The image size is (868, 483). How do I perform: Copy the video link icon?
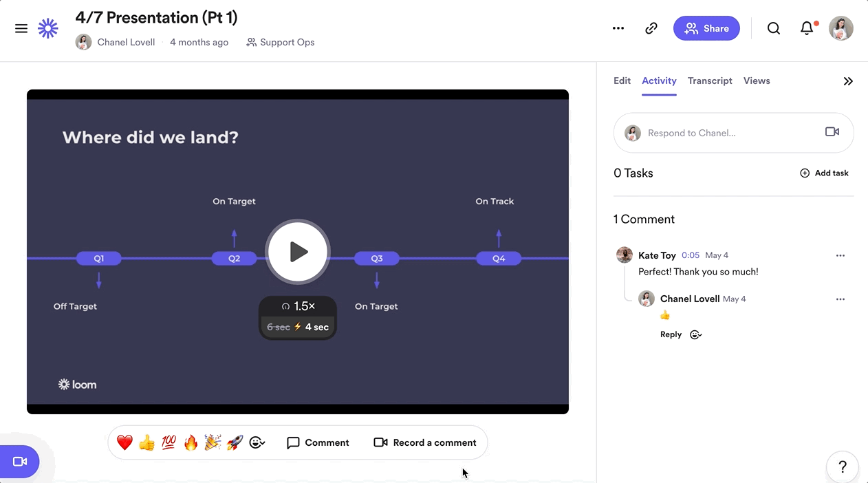pyautogui.click(x=651, y=28)
